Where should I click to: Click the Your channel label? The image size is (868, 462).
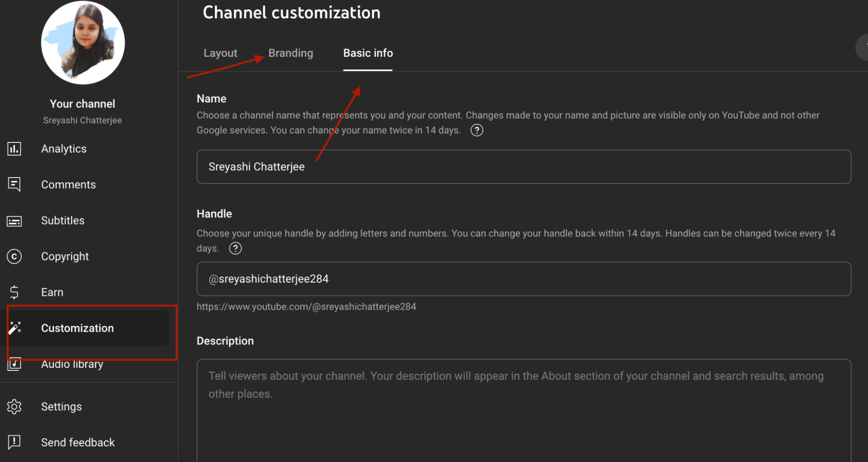[x=83, y=103]
